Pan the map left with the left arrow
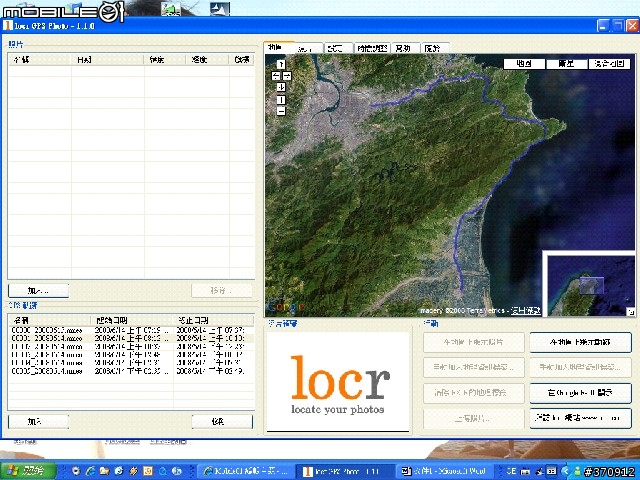Screen dimensions: 640x480 pyautogui.click(x=276, y=76)
